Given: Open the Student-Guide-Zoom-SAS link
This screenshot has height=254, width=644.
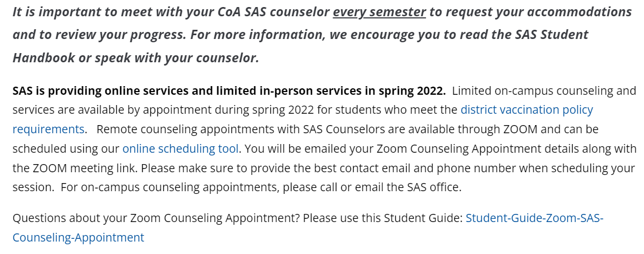Looking at the screenshot, I should tap(534, 218).
